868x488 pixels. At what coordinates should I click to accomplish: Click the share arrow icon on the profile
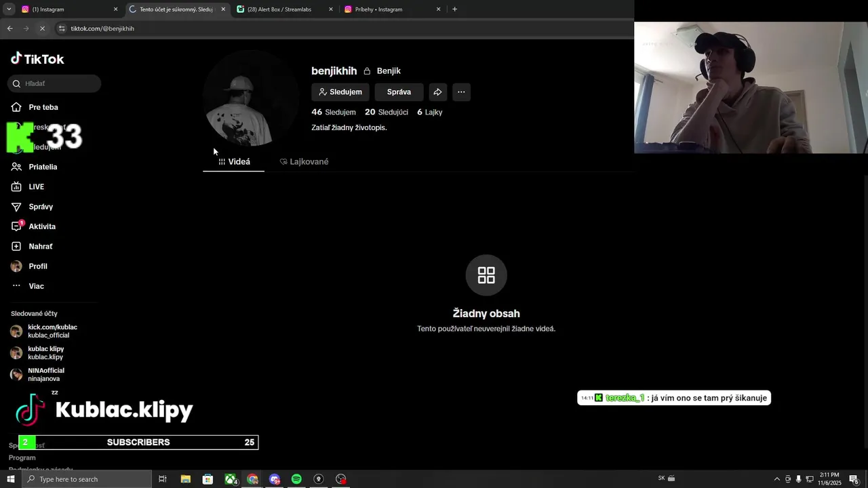[438, 92]
